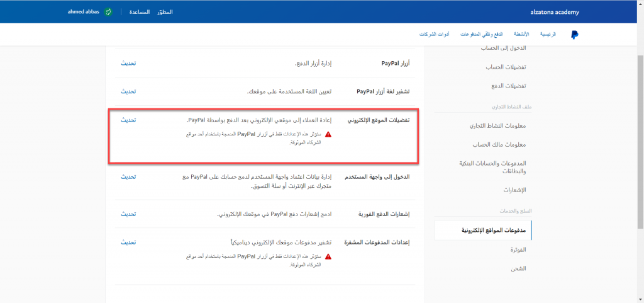Click green shield icon beside ahmed abbas

(108, 12)
